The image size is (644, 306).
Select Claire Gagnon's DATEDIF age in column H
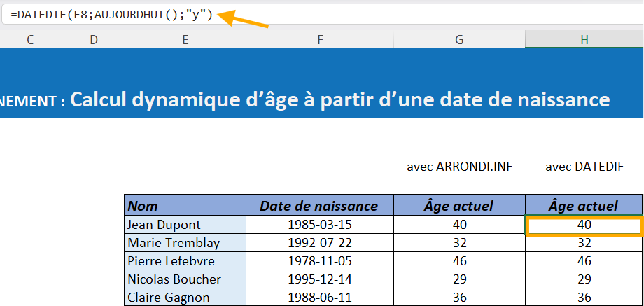(x=584, y=298)
